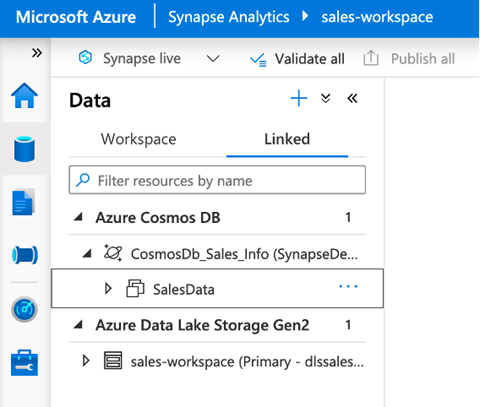Open the Synapse live mode dropdown arrow
This screenshot has width=480, height=407.
coord(213,59)
